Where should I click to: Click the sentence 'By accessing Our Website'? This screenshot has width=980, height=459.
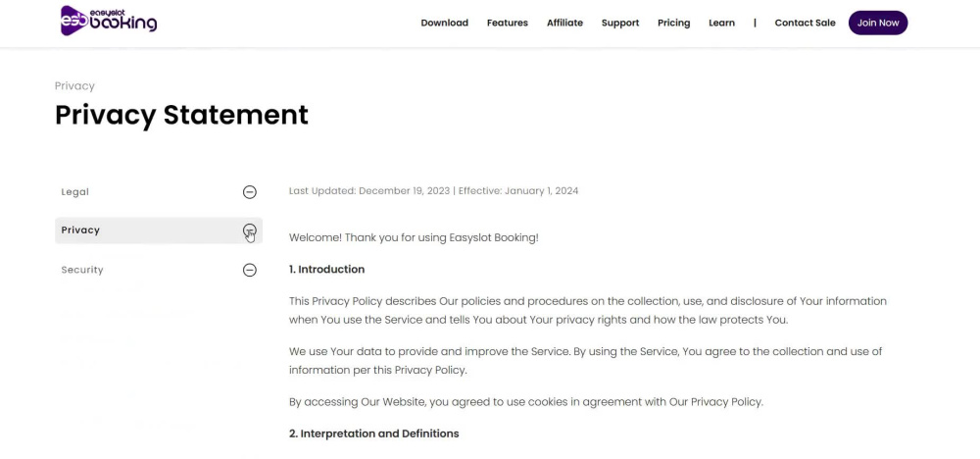click(x=526, y=402)
